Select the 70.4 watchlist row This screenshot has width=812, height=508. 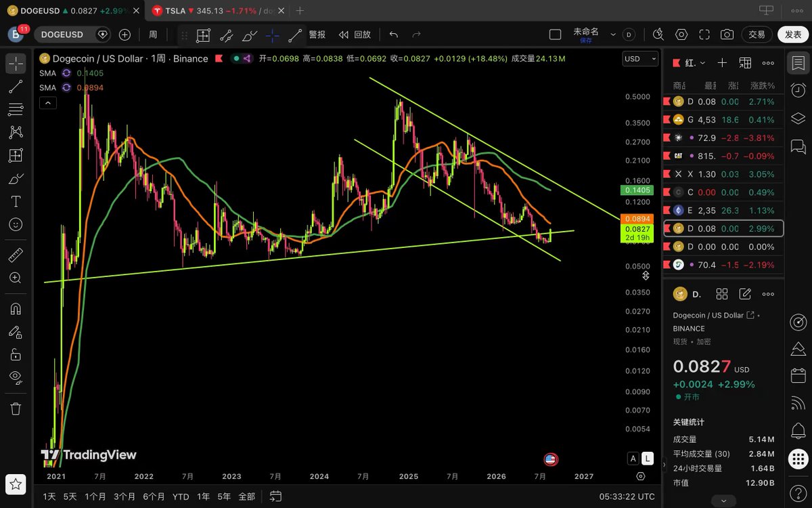click(x=723, y=265)
